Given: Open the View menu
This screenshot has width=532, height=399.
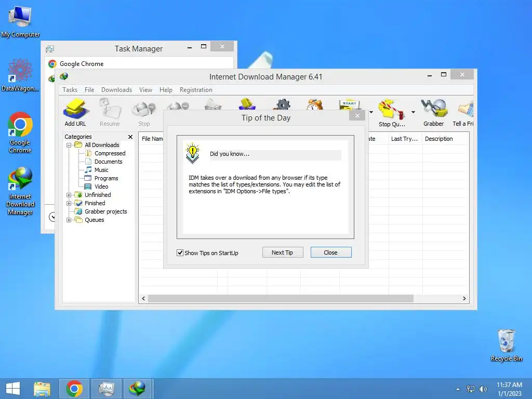Looking at the screenshot, I should pos(145,90).
